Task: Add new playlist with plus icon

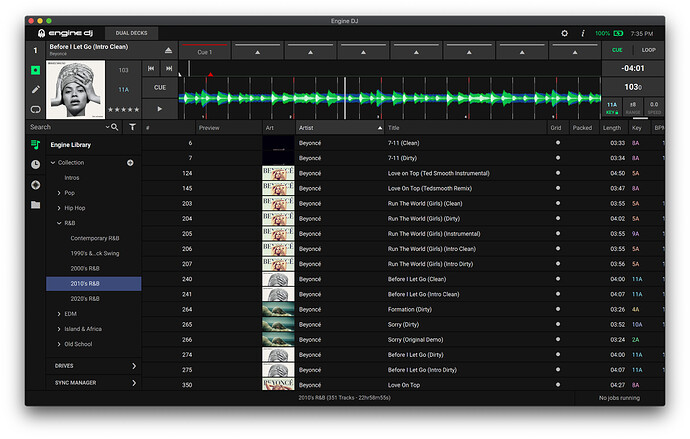Action: [130, 163]
